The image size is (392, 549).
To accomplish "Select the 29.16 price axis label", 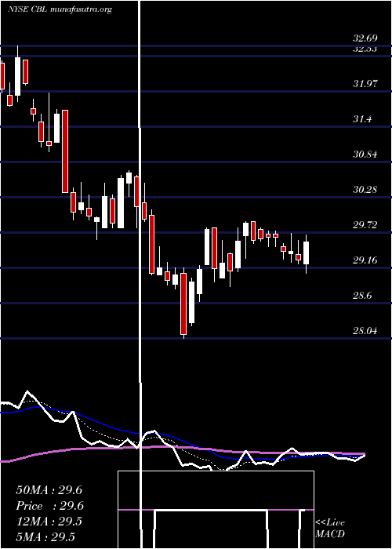I will tap(365, 260).
